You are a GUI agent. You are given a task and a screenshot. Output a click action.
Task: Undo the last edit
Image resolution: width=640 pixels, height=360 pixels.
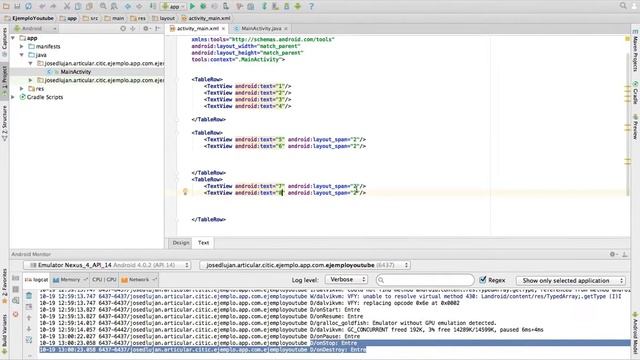(x=42, y=6)
